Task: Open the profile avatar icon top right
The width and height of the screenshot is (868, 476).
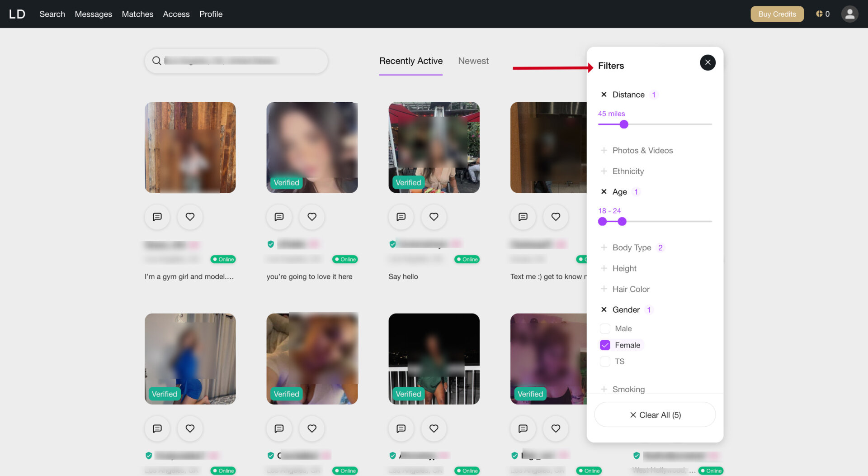Action: 850,14
